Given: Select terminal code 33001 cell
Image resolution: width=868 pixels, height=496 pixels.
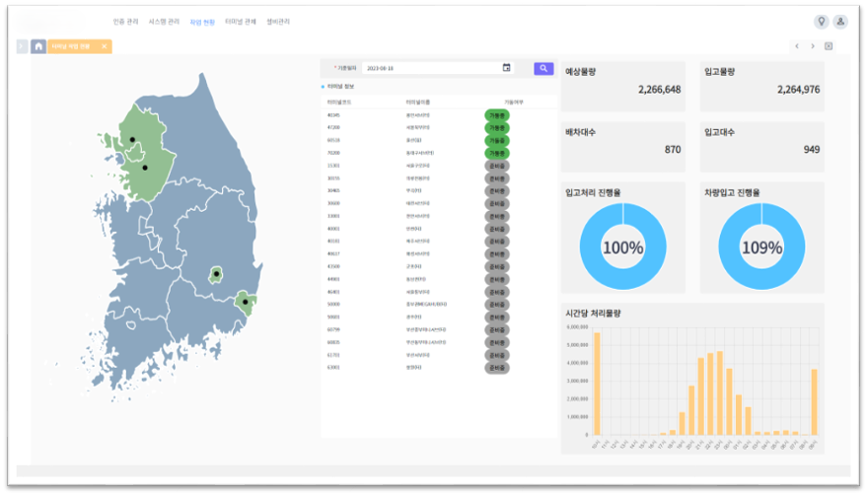Looking at the screenshot, I should pyautogui.click(x=333, y=217).
